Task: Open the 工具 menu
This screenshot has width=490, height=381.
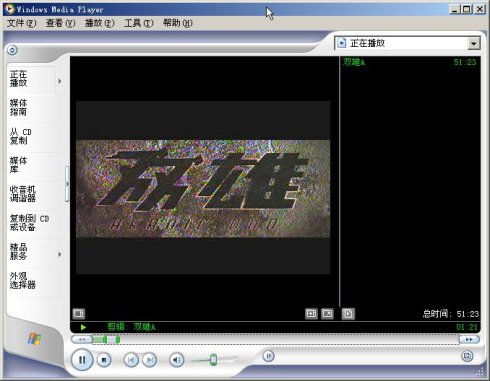Action: (x=138, y=23)
